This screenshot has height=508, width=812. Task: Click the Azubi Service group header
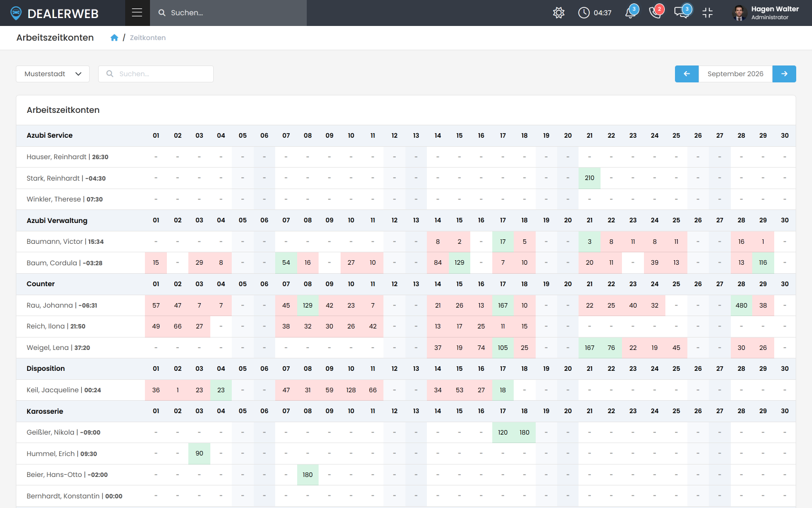50,135
